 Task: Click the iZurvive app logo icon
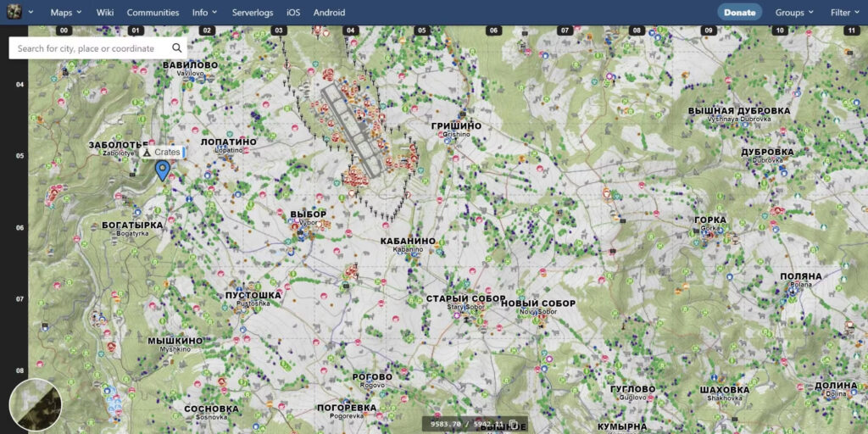coord(13,13)
